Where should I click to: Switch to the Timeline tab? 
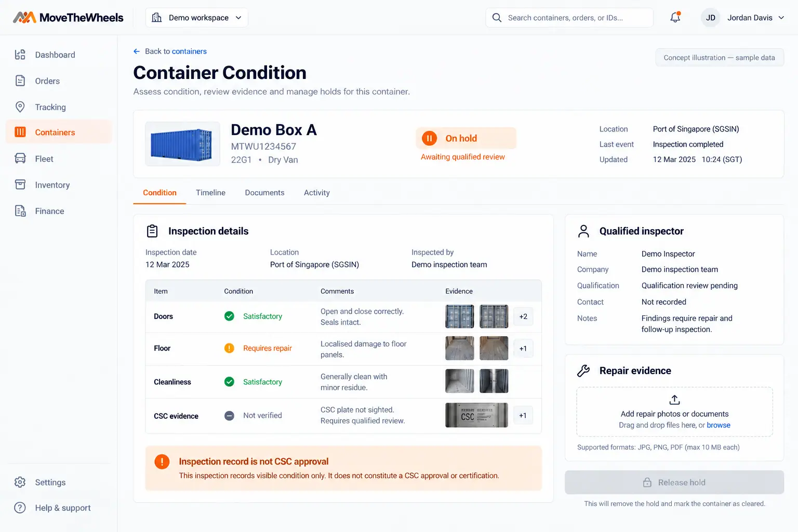tap(210, 193)
